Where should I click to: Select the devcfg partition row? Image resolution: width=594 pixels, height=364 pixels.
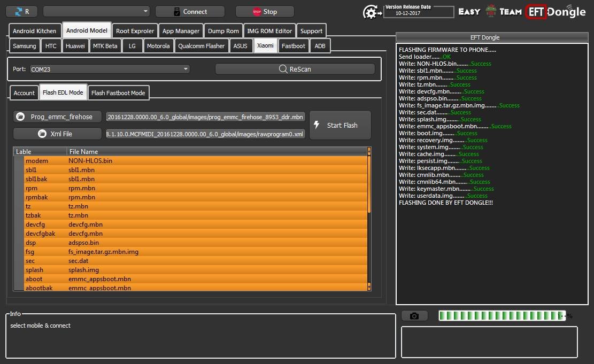tap(196, 224)
